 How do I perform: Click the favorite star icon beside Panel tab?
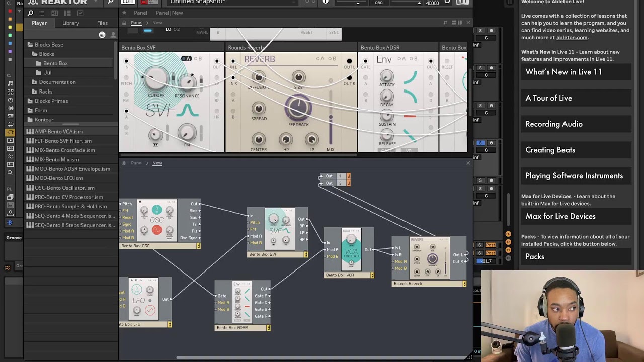(x=124, y=13)
